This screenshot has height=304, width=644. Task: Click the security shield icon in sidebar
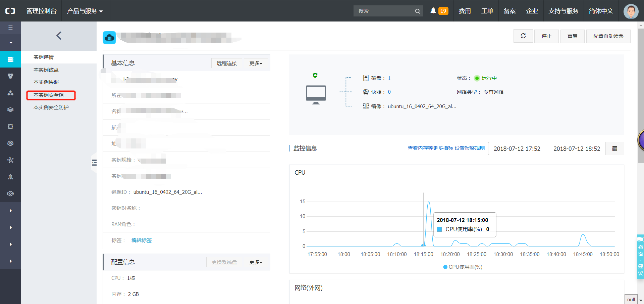pos(10,76)
